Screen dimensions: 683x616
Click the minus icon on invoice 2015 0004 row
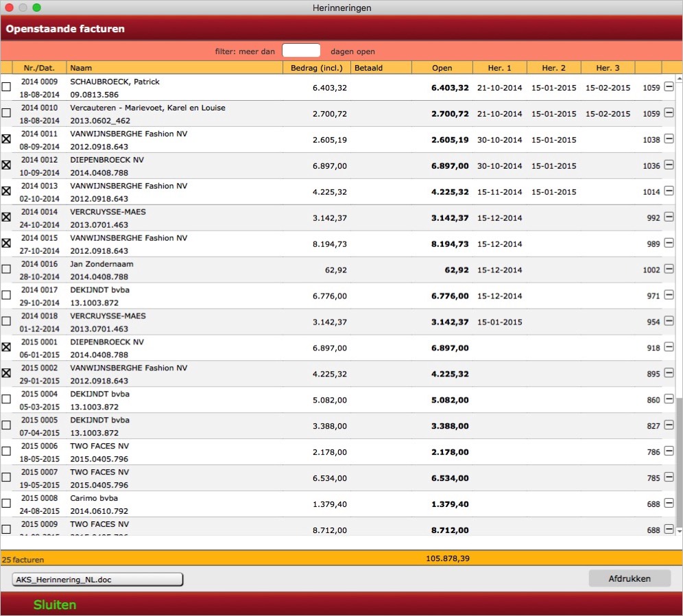[x=669, y=399]
